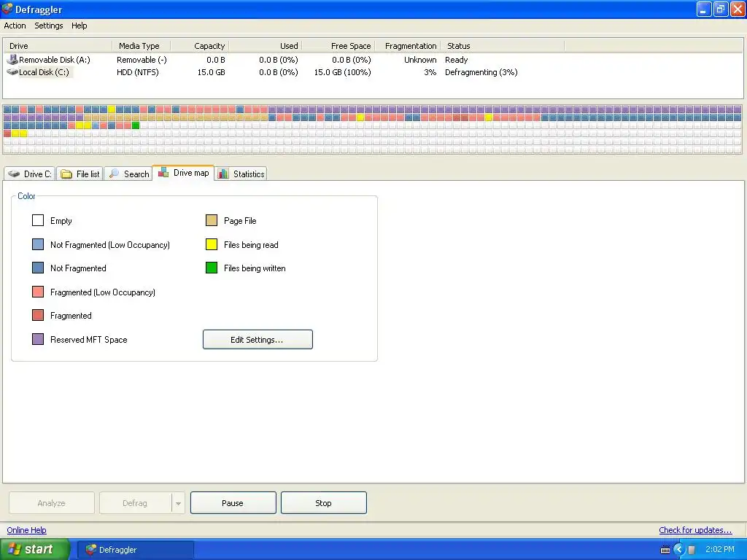The height and width of the screenshot is (560, 747).
Task: Click the Defraggler icon in the taskbar
Action: tap(91, 549)
